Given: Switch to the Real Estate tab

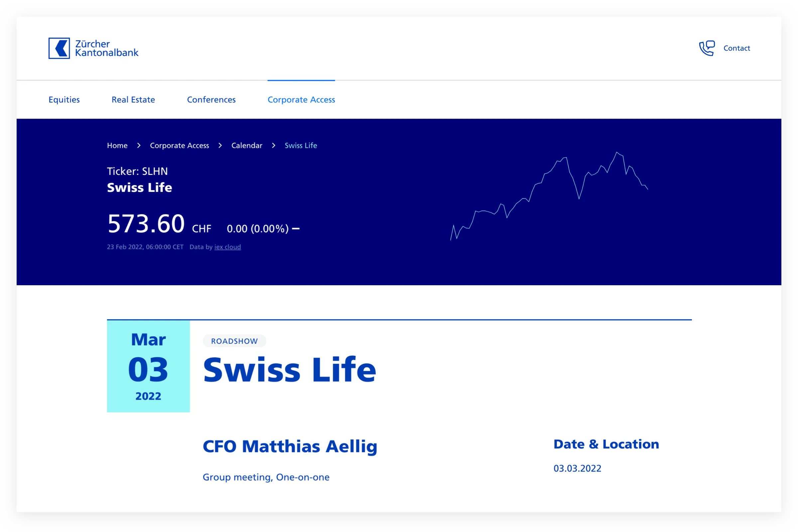Looking at the screenshot, I should [x=133, y=100].
